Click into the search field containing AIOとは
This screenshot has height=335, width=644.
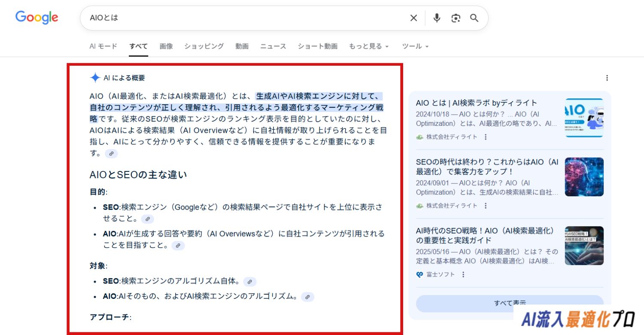(245, 18)
